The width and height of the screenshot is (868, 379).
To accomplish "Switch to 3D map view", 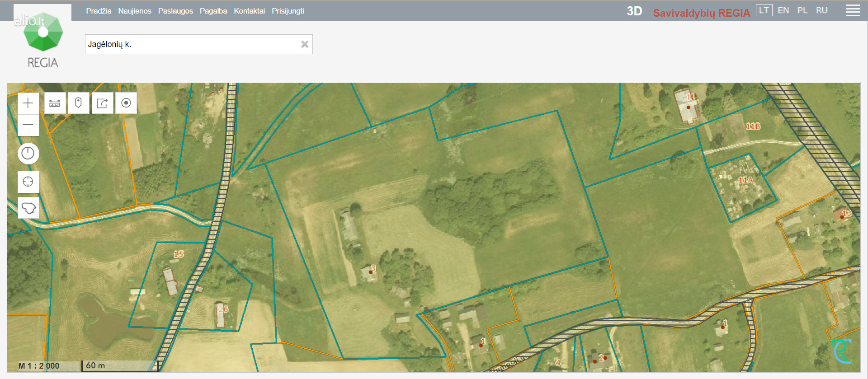I will click(x=634, y=11).
